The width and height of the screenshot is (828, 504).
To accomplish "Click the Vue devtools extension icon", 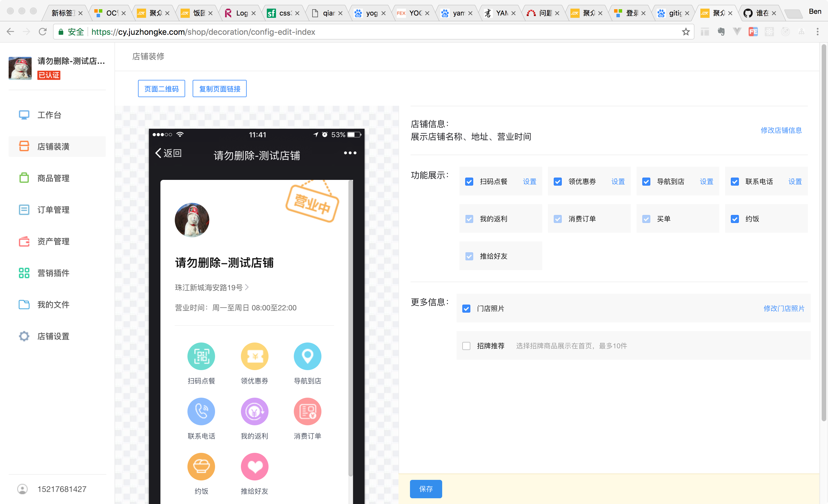I will [x=737, y=32].
